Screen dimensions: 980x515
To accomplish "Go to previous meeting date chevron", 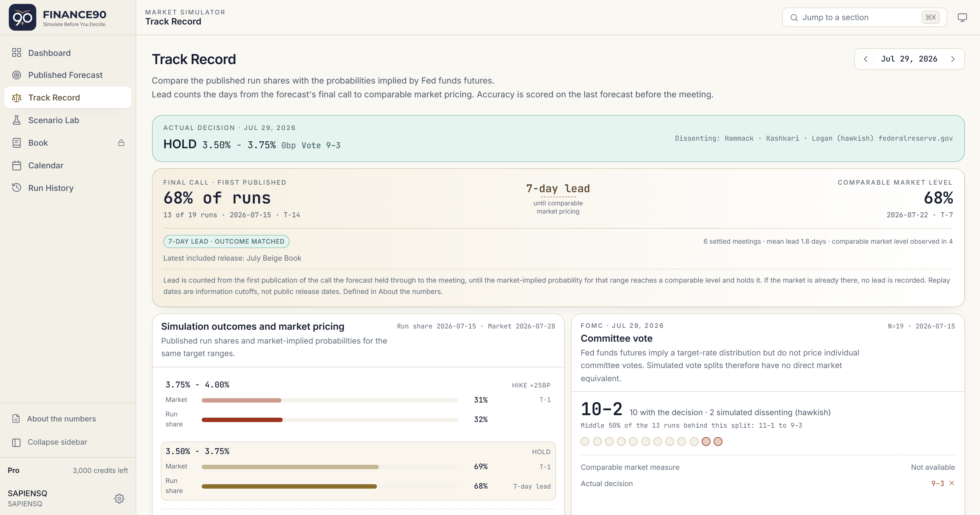I will 866,59.
